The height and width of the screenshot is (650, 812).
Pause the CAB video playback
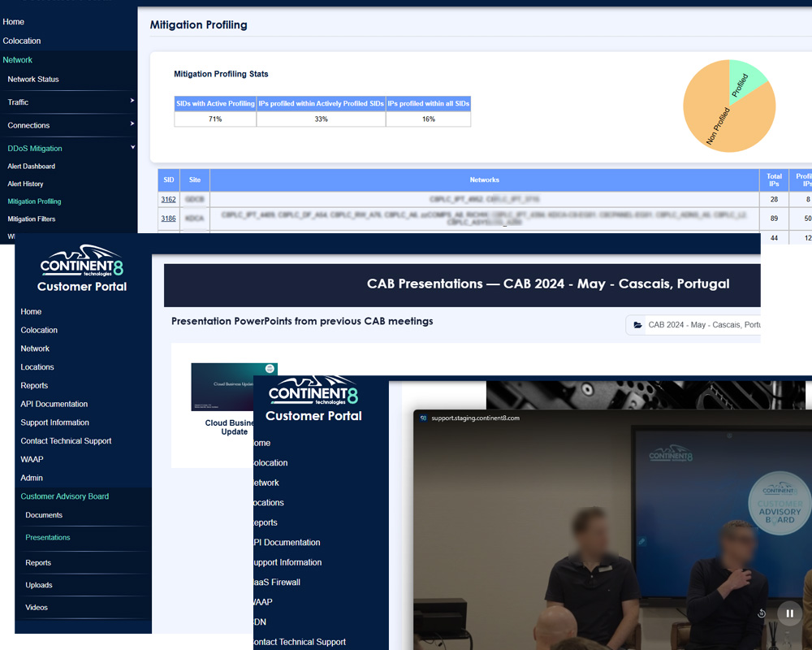click(789, 613)
